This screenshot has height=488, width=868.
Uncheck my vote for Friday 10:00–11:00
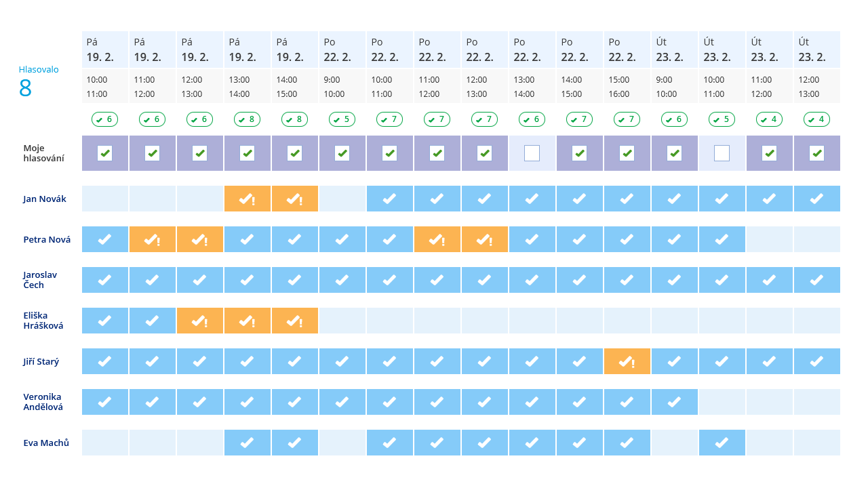click(x=105, y=153)
